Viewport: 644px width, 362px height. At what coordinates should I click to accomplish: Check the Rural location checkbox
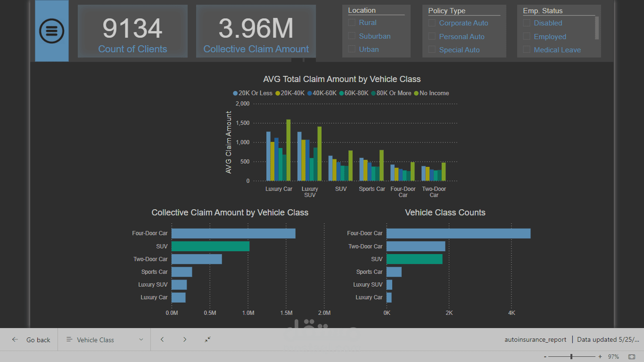click(x=352, y=22)
